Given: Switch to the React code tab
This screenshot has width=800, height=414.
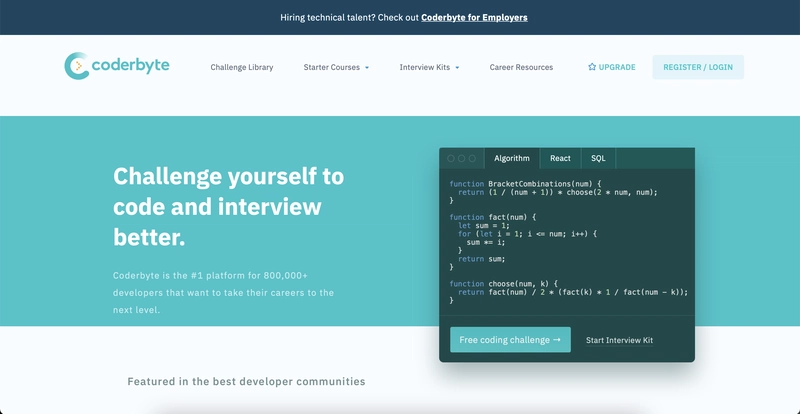Looking at the screenshot, I should [x=560, y=158].
